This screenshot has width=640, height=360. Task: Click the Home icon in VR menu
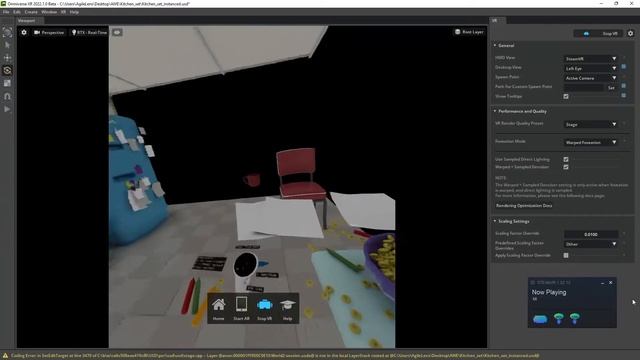pyautogui.click(x=218, y=305)
